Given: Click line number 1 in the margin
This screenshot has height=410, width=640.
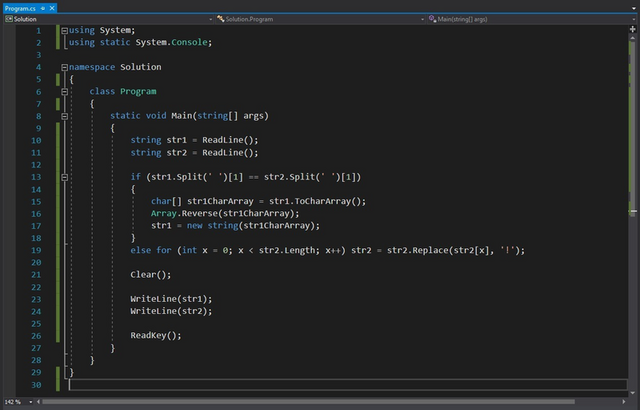Looking at the screenshot, I should [39, 31].
